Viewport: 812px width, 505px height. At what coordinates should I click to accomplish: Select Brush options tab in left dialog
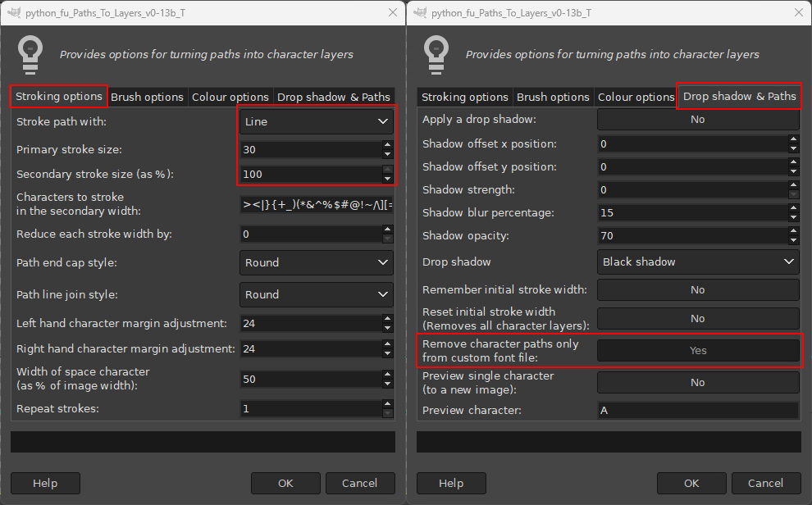coord(147,98)
